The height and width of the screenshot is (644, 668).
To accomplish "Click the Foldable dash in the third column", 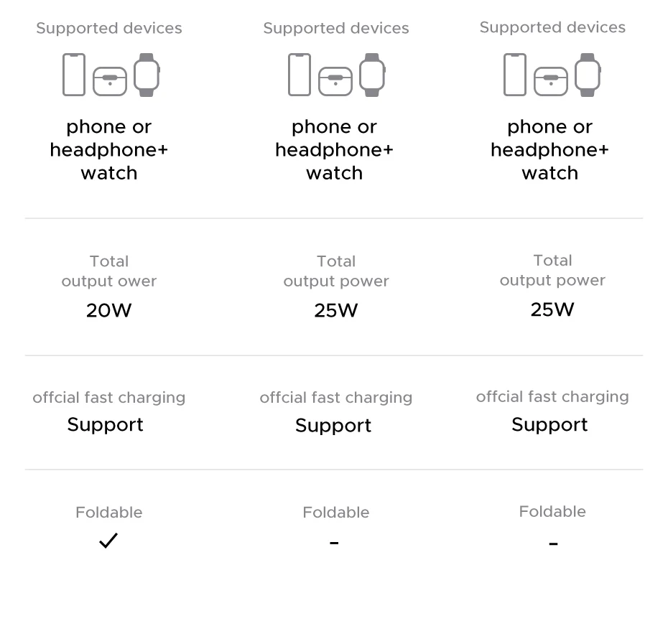I will click(x=553, y=544).
